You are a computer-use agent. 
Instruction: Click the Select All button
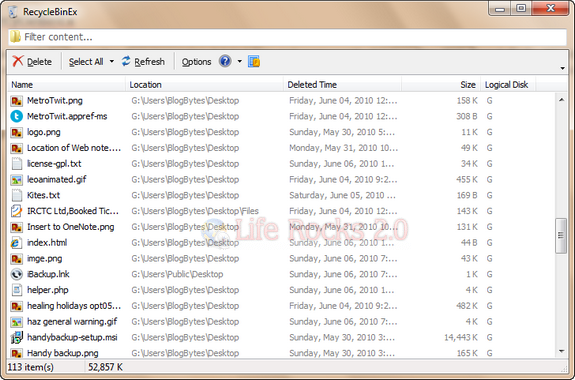tap(86, 62)
